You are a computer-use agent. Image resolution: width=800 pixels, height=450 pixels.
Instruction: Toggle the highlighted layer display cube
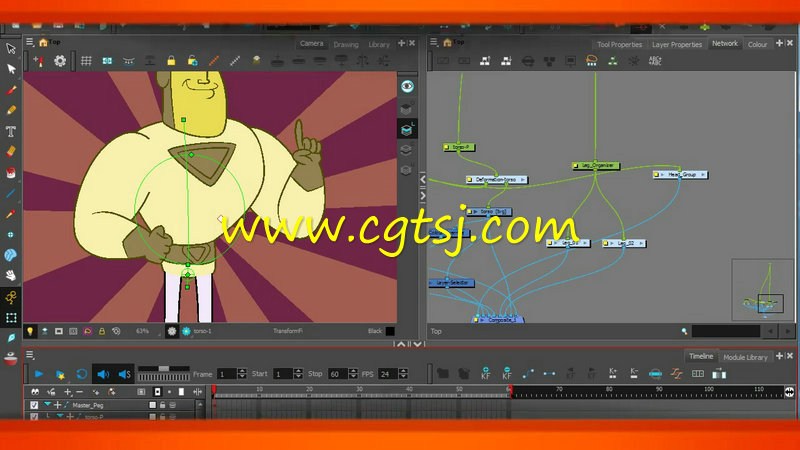point(407,130)
